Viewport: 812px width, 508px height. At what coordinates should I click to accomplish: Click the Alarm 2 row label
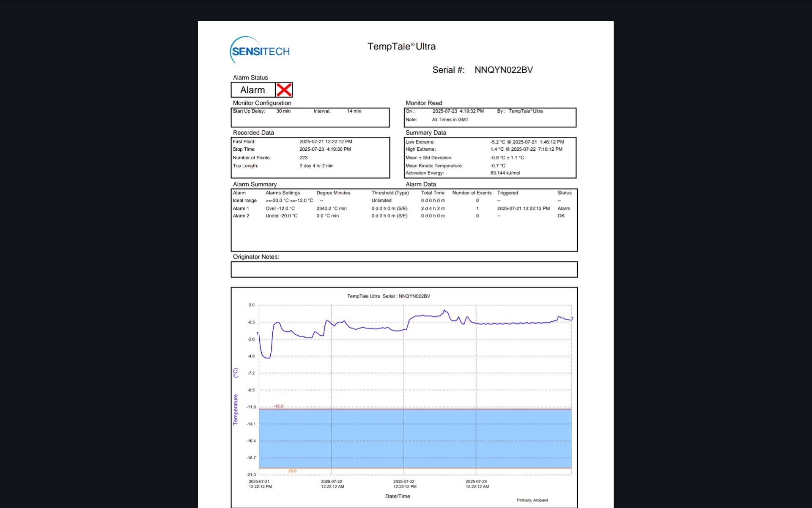click(241, 216)
